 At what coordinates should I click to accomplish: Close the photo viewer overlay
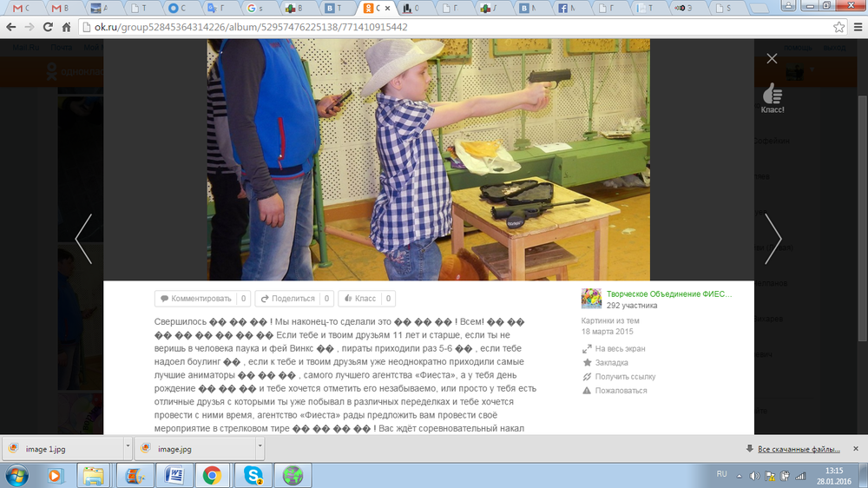coord(772,59)
